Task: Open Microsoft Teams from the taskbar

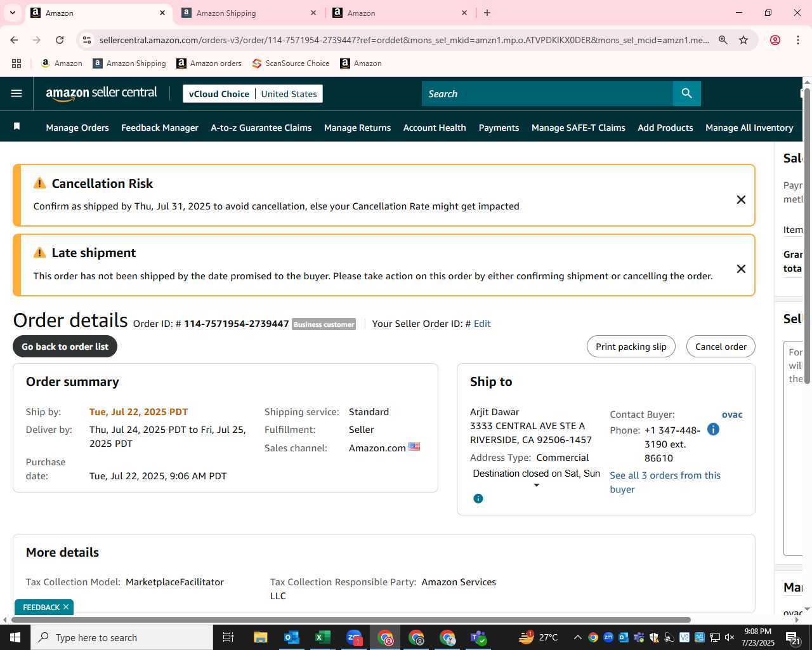Action: pos(478,637)
